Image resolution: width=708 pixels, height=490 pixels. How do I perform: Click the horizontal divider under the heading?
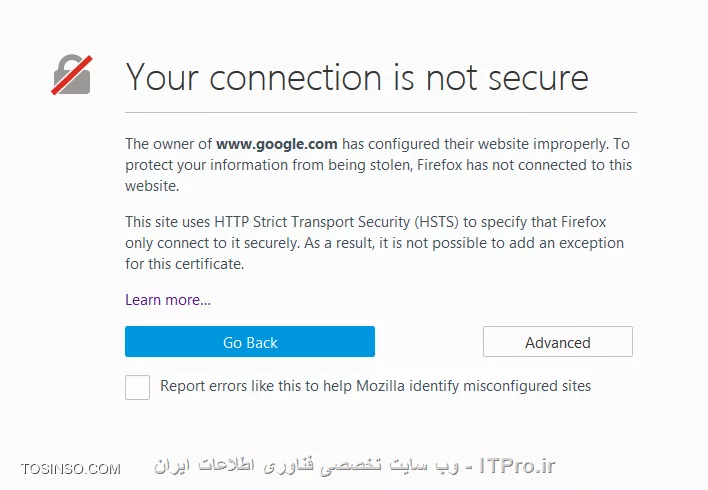coord(381,112)
